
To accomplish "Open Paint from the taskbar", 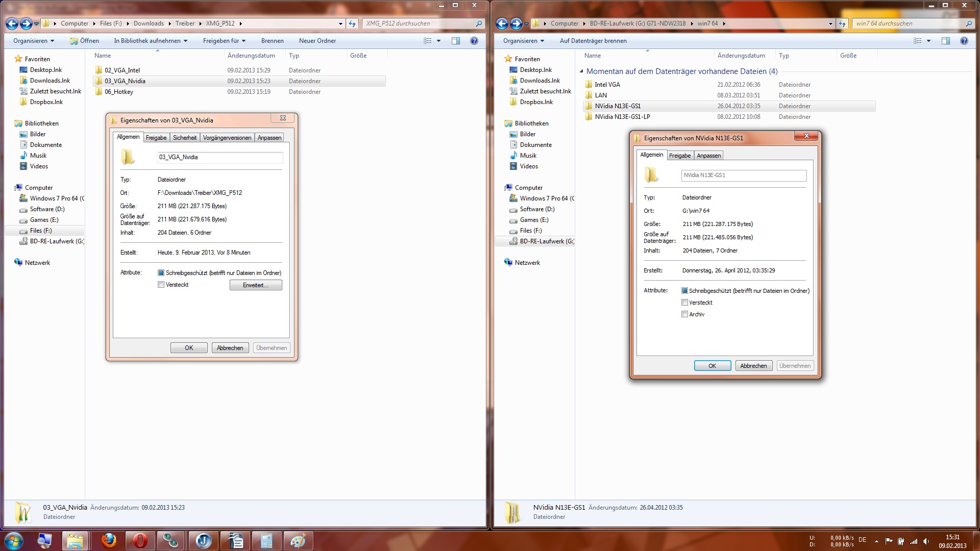I will 298,541.
